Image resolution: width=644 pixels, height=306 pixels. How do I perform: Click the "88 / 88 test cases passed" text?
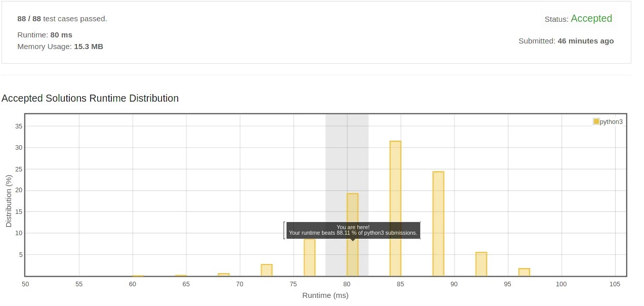(x=62, y=19)
